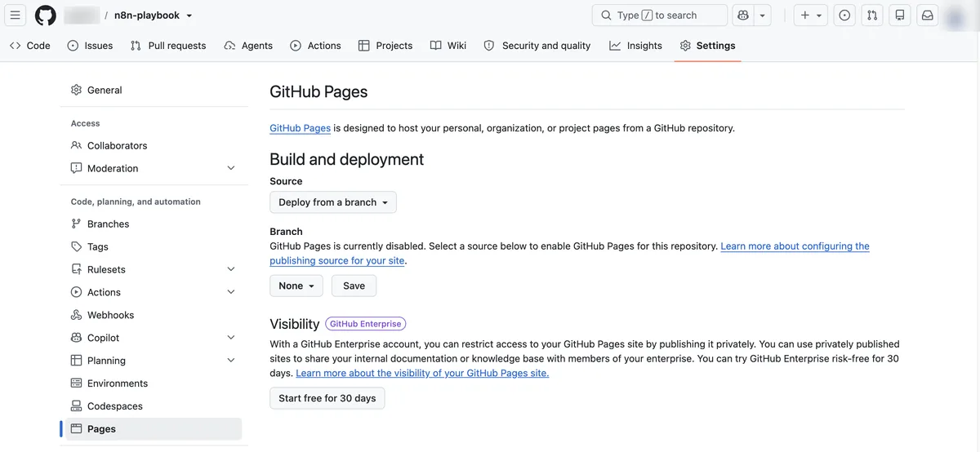The image size is (980, 452).
Task: Switch to the Agents tab
Action: click(x=248, y=46)
